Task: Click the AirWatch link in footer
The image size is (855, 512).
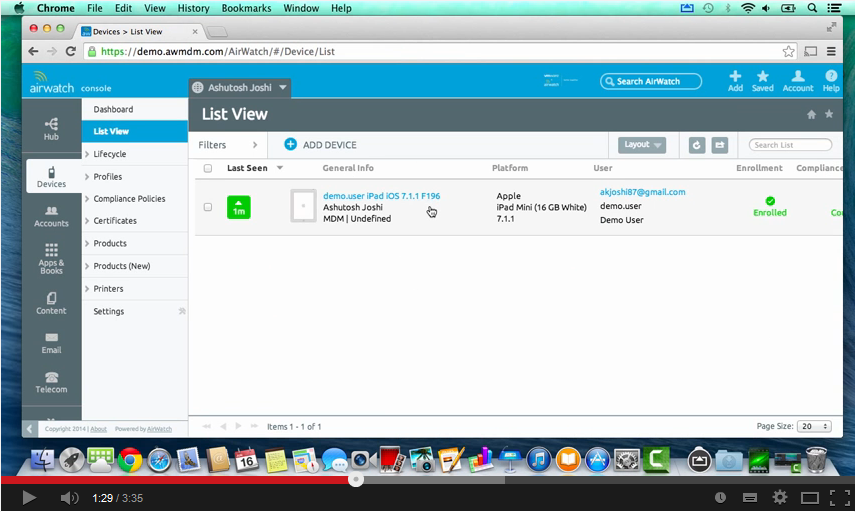Action: point(159,429)
